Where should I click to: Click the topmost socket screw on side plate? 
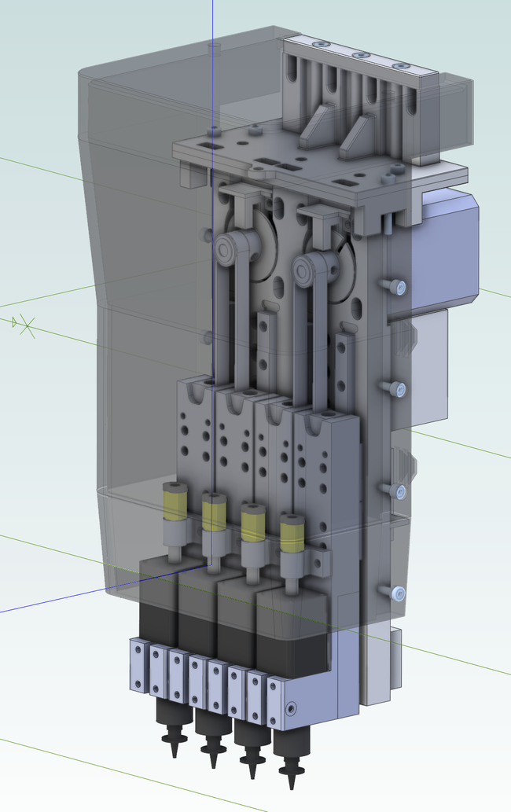tap(398, 286)
